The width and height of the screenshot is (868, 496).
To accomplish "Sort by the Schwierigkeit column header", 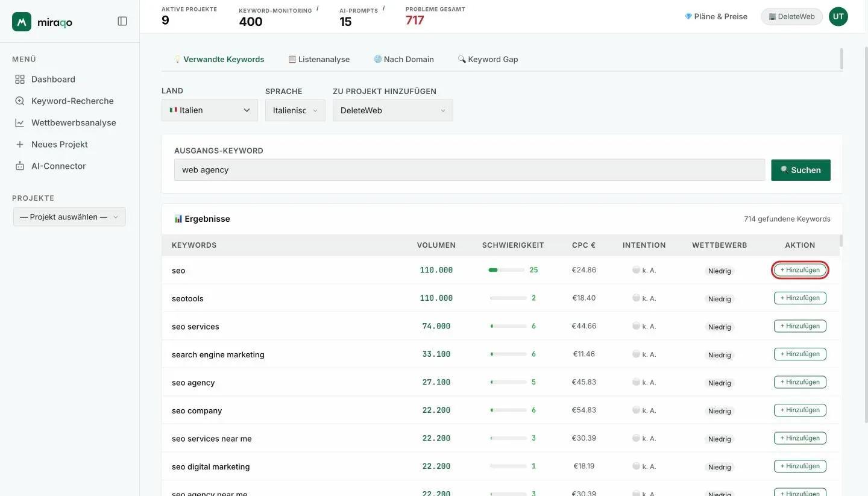I will 513,245.
